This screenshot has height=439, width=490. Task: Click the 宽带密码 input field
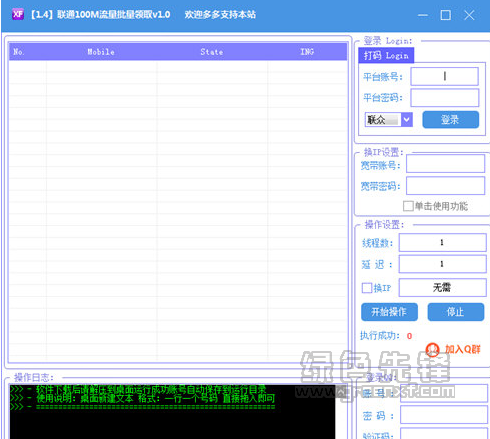click(445, 185)
